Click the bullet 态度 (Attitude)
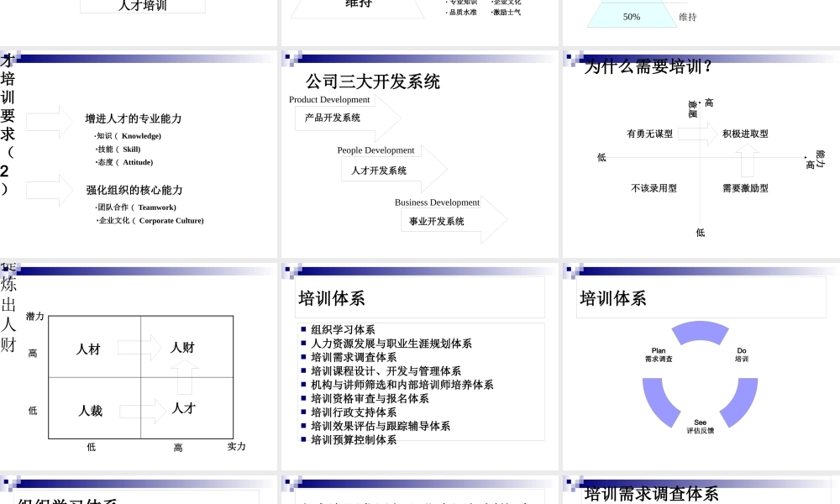 124,162
